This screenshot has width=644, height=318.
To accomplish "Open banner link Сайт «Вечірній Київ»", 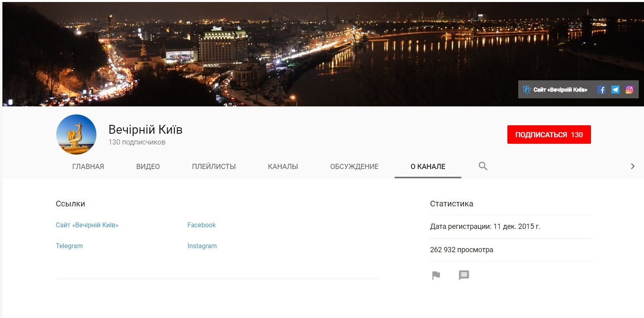I will pos(555,90).
